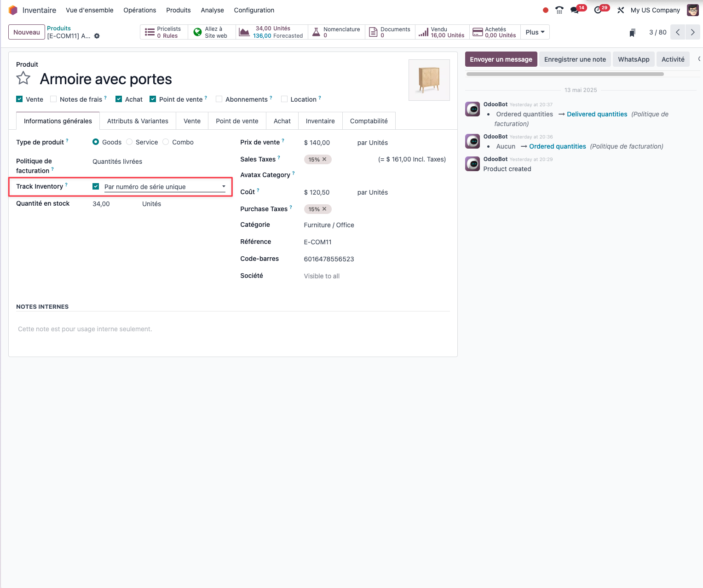This screenshot has width=703, height=588.
Task: Open the gear actions menu near breadcrumb
Action: (97, 36)
